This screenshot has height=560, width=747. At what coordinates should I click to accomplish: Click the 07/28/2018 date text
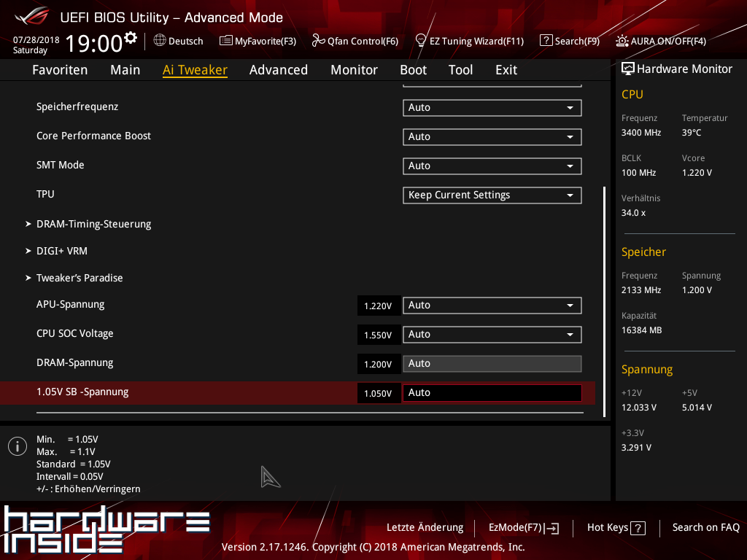click(36, 40)
